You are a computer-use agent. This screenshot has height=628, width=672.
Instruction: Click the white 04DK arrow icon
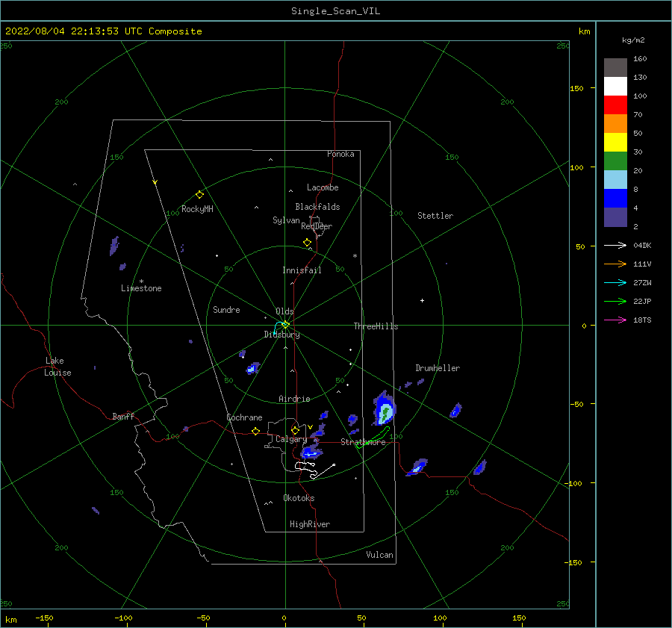click(x=615, y=245)
